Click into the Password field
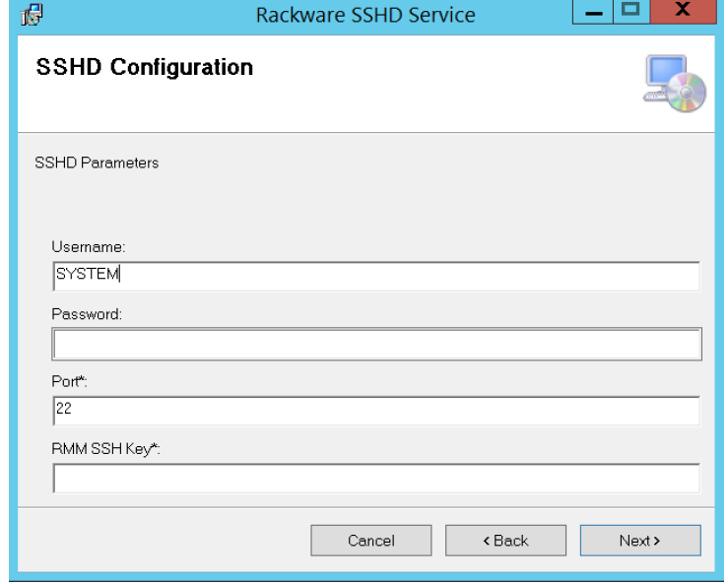728x584 pixels. pos(376,344)
